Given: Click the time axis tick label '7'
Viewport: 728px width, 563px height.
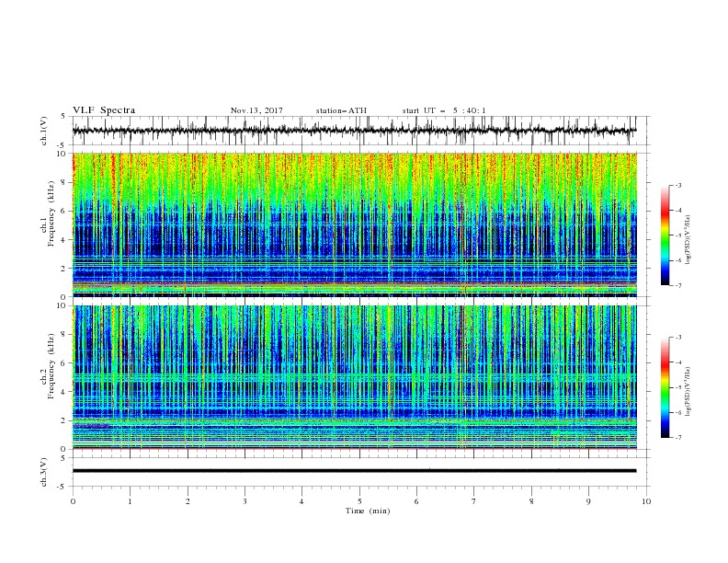Looking at the screenshot, I should pyautogui.click(x=474, y=501).
